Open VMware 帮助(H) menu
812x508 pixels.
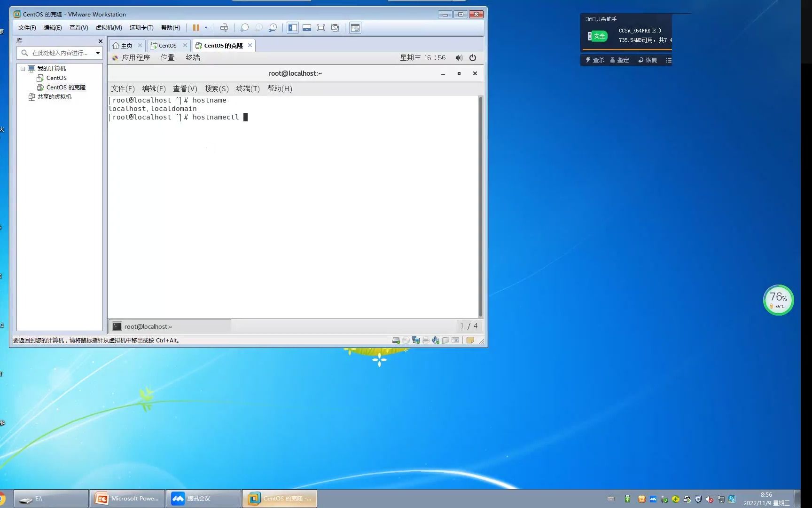coord(171,28)
